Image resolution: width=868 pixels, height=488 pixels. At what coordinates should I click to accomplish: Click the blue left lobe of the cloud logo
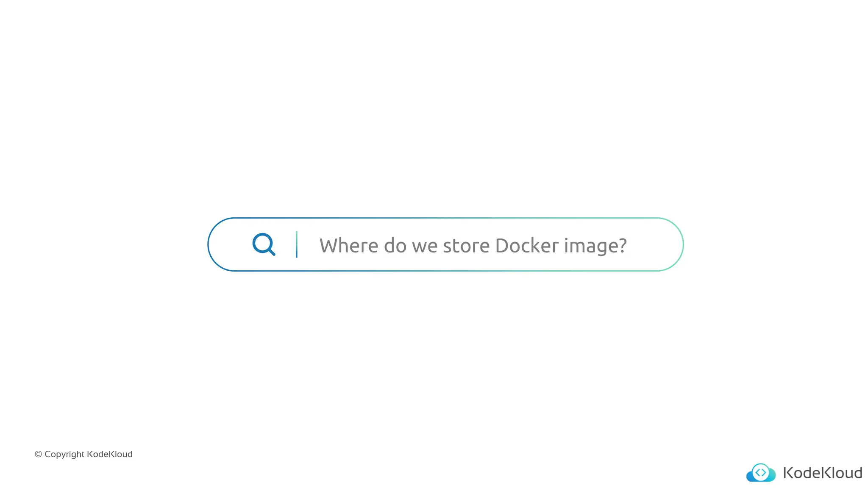(750, 476)
